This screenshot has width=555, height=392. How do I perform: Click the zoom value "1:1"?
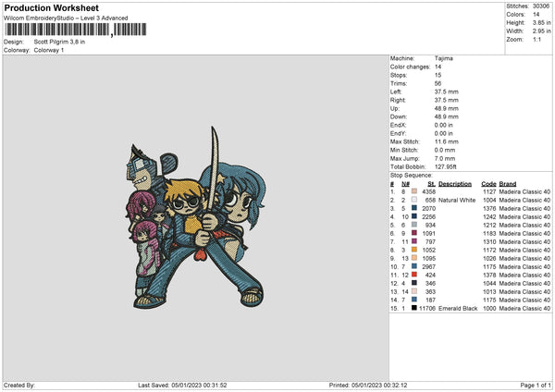536,39
